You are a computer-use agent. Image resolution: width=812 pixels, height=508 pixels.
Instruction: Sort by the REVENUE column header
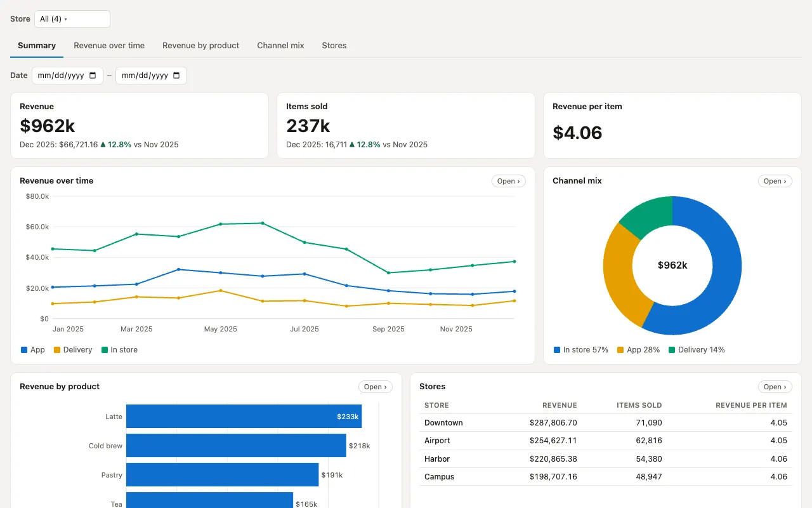pyautogui.click(x=560, y=405)
